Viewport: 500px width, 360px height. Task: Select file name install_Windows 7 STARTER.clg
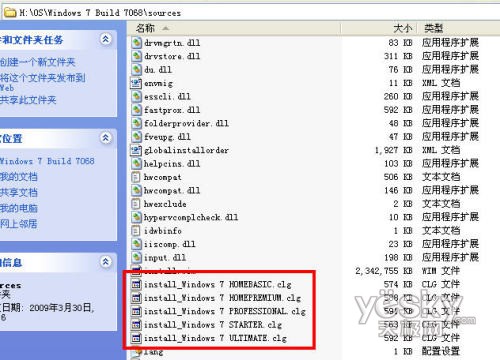click(213, 325)
